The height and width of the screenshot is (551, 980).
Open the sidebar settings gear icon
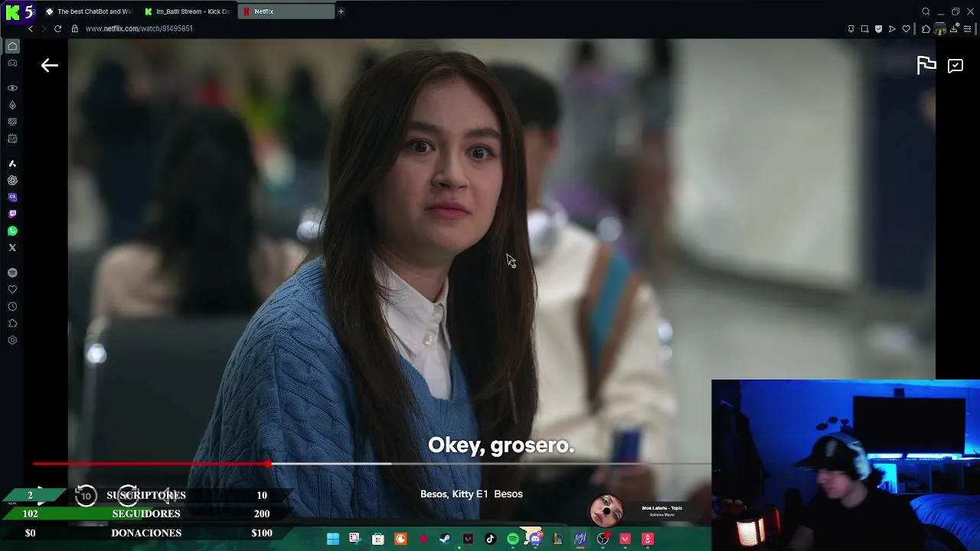[x=12, y=340]
